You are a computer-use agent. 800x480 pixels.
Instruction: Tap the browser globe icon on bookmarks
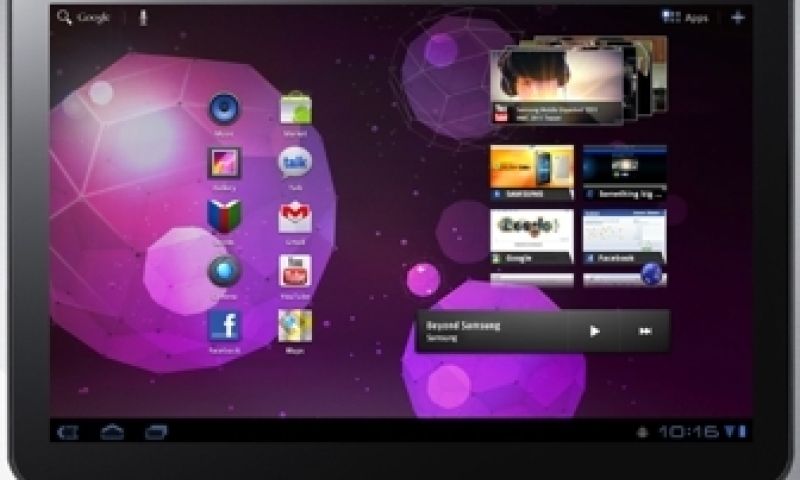click(x=652, y=274)
